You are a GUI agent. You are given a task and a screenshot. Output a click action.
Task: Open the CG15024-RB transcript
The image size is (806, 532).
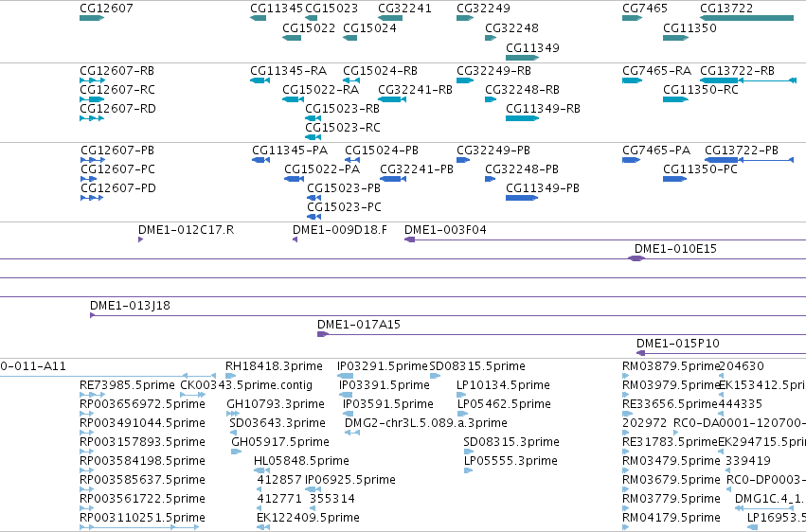point(381,70)
